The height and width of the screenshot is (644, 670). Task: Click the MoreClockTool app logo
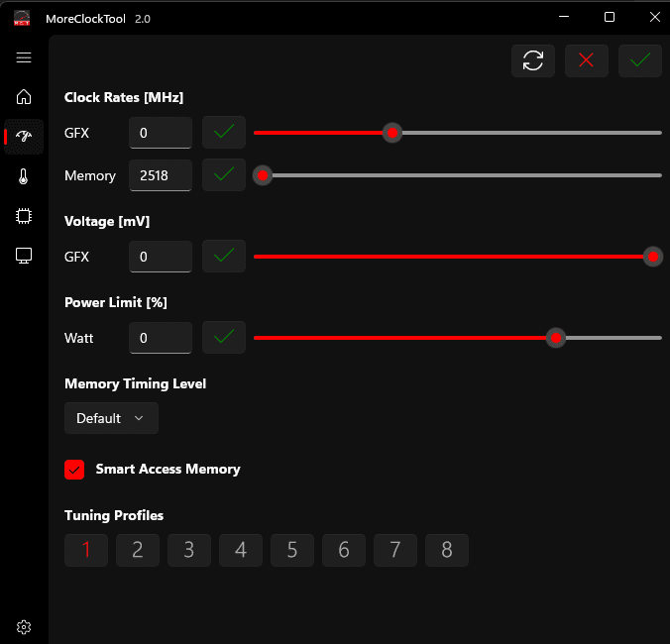(22, 18)
